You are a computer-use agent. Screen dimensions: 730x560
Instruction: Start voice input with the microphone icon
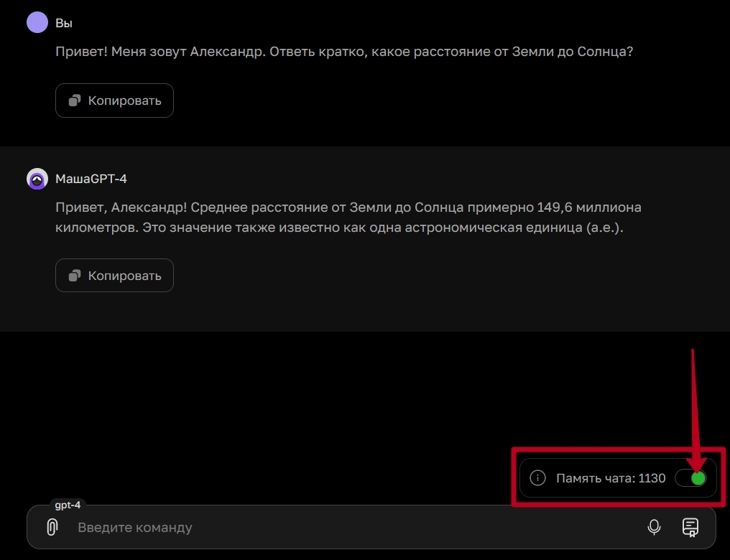654,528
